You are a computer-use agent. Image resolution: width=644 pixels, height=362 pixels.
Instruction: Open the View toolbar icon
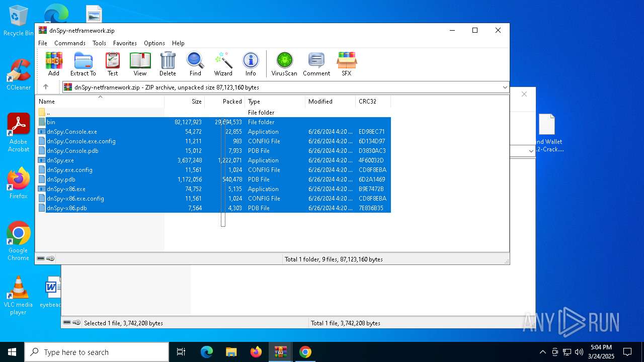pyautogui.click(x=140, y=64)
